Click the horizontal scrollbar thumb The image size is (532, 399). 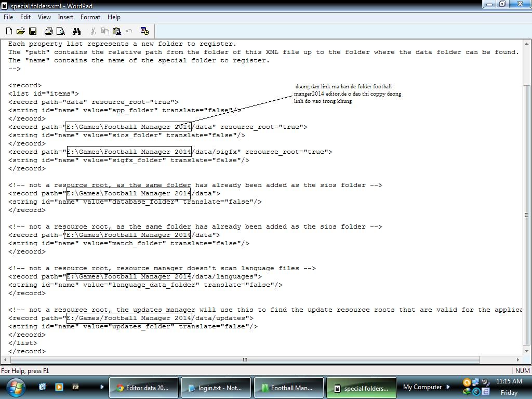pyautogui.click(x=245, y=360)
